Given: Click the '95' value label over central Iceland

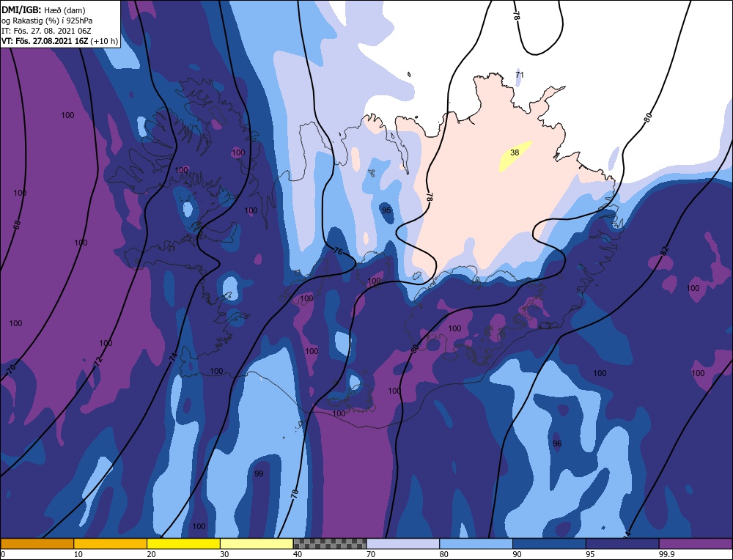Looking at the screenshot, I should 386,210.
